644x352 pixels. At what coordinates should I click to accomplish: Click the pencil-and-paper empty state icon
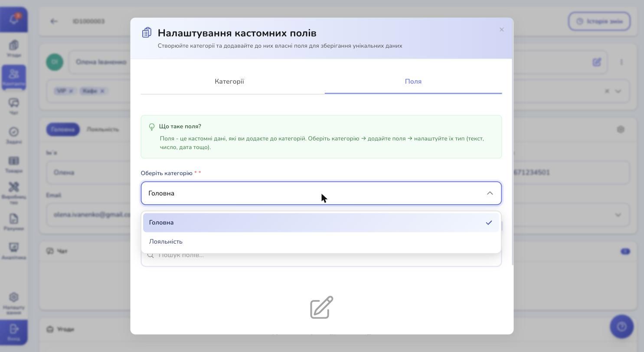point(321,307)
